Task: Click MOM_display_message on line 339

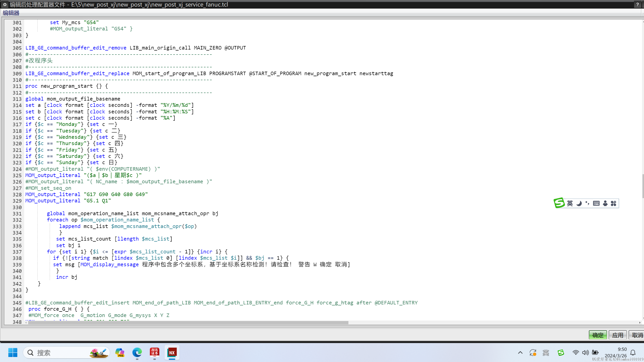Action: pyautogui.click(x=109, y=264)
